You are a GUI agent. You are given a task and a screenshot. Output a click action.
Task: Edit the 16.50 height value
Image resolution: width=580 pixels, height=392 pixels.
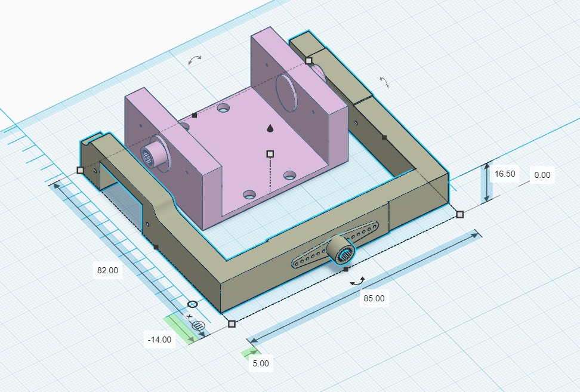pos(505,174)
